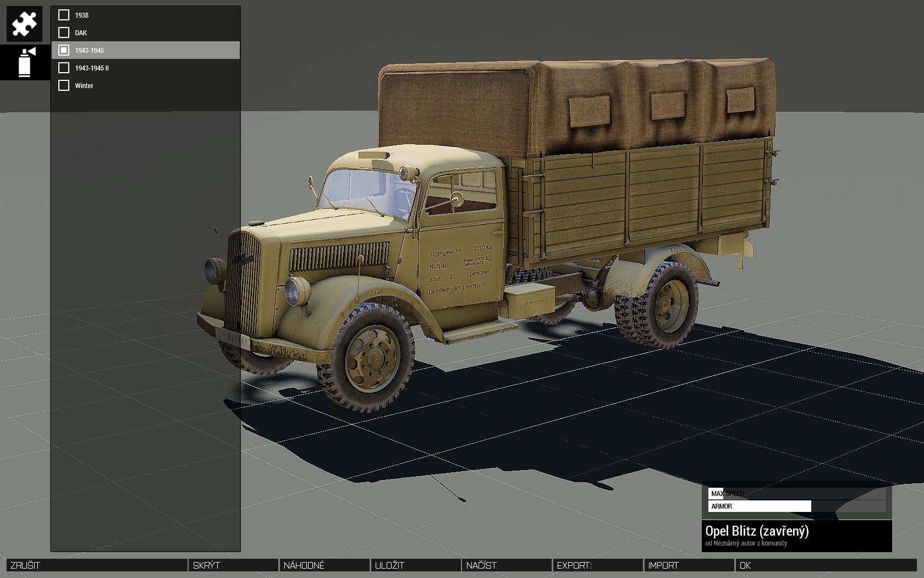Click the ULOŽIT save button
924x578 pixels.
pyautogui.click(x=416, y=565)
